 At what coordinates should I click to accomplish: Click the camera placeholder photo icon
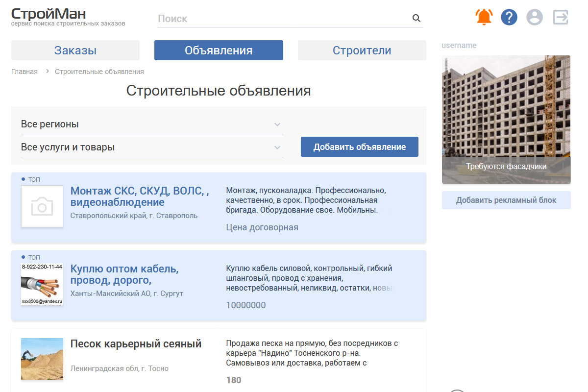[42, 206]
